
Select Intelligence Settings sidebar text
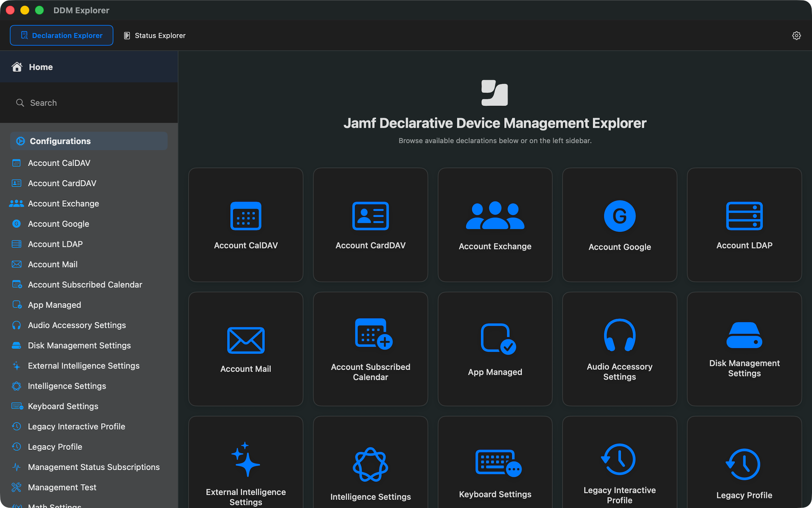(x=67, y=386)
